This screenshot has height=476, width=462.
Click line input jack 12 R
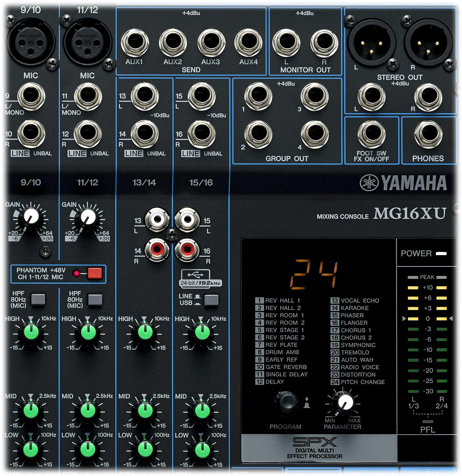pyautogui.click(x=88, y=134)
